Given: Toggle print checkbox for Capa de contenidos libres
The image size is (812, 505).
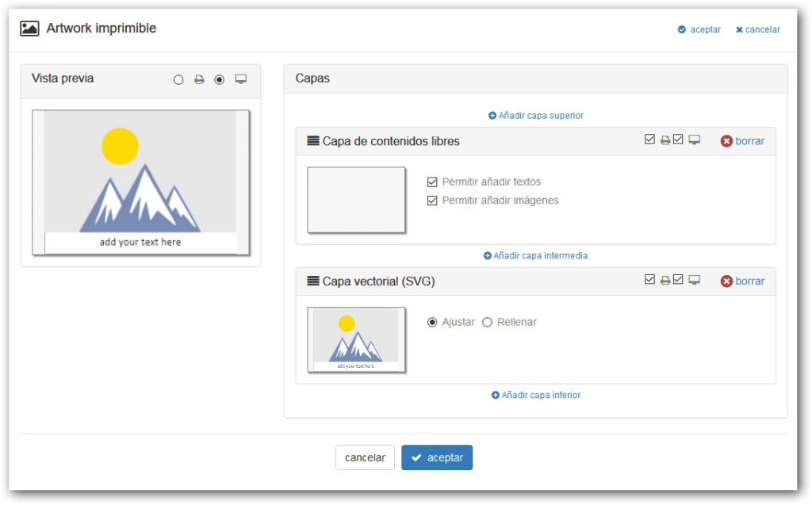Looking at the screenshot, I should pos(650,140).
